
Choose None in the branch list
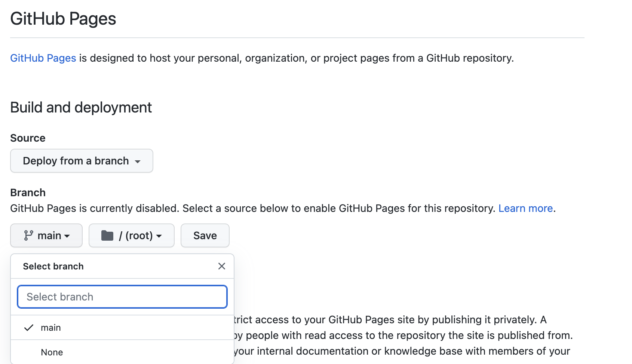point(122,352)
